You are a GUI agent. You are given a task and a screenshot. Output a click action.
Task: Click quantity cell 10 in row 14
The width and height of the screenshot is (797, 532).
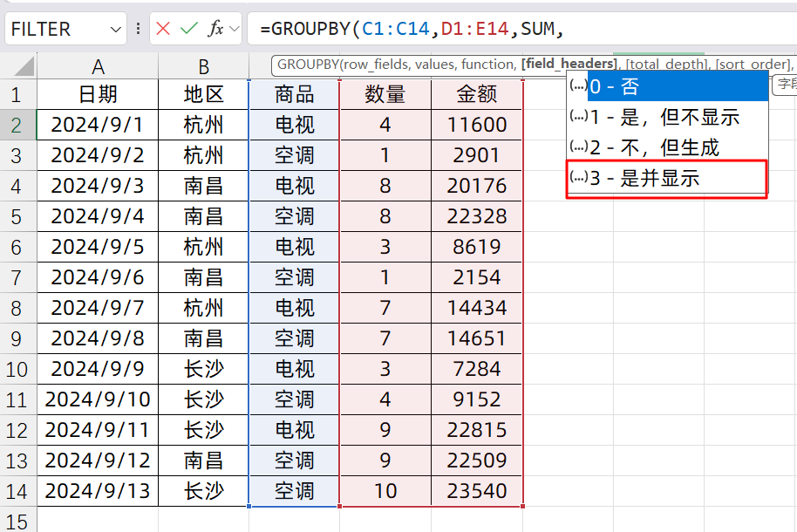point(385,491)
